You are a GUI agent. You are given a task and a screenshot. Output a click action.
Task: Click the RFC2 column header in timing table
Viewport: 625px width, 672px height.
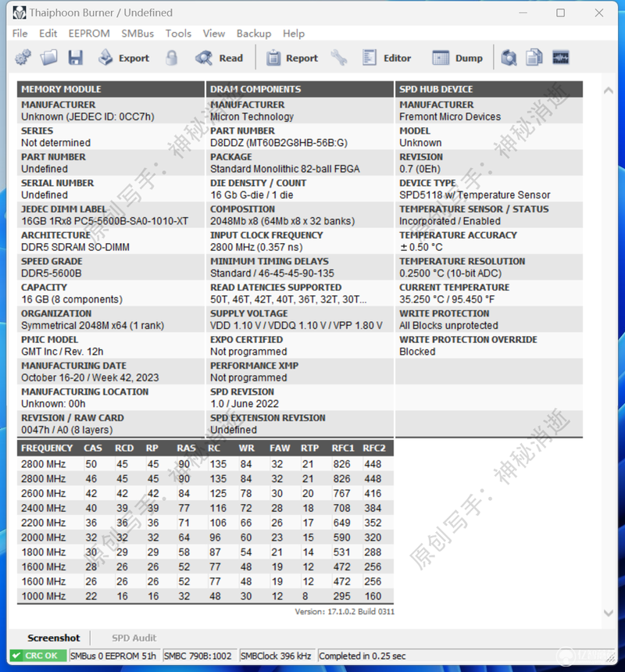pyautogui.click(x=374, y=449)
